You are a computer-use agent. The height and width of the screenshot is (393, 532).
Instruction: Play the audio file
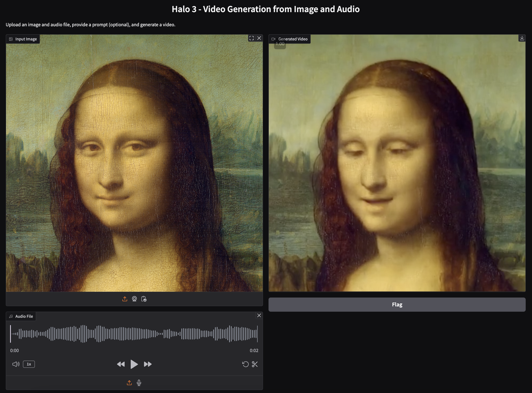point(134,364)
